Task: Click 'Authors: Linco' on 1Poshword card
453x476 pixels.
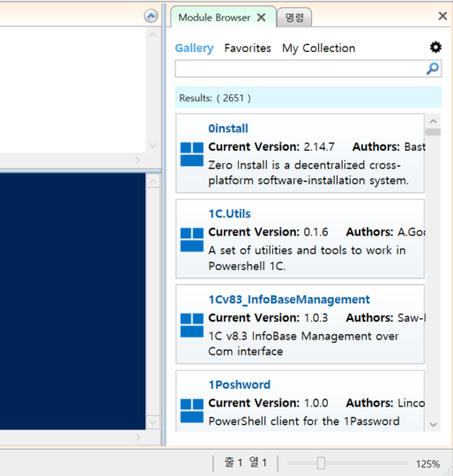Action: tap(386, 403)
